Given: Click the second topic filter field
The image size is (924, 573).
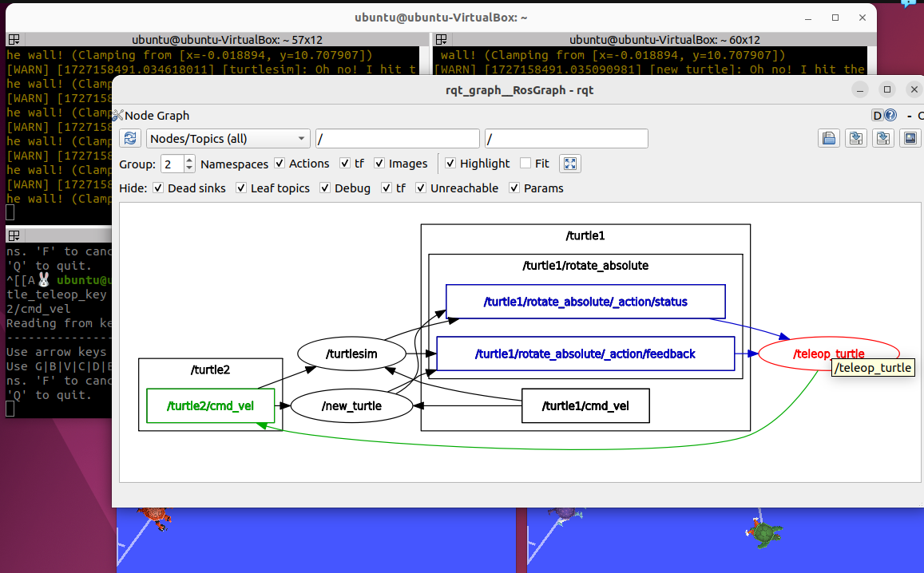Looking at the screenshot, I should (x=566, y=138).
